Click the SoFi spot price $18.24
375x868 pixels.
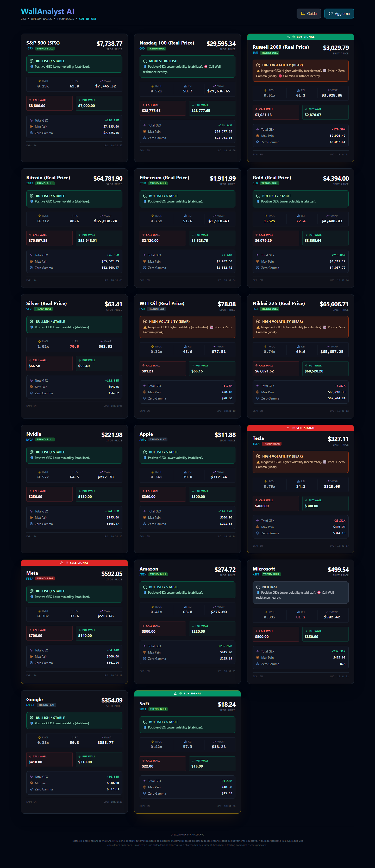tap(227, 704)
